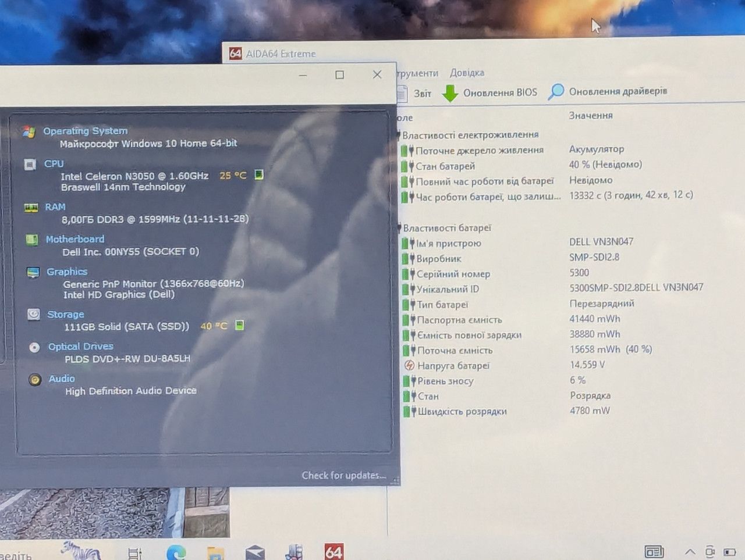
Task: Show hidden system tray icons
Action: point(690,551)
